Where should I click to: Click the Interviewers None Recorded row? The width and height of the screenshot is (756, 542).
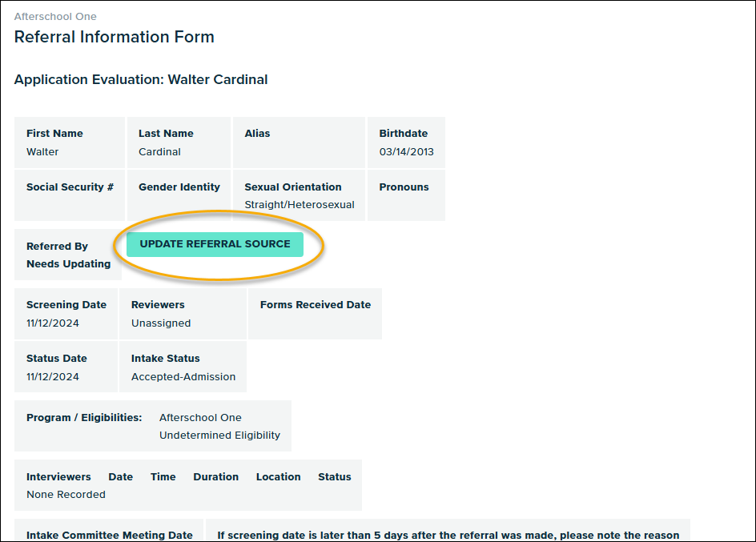(187, 485)
